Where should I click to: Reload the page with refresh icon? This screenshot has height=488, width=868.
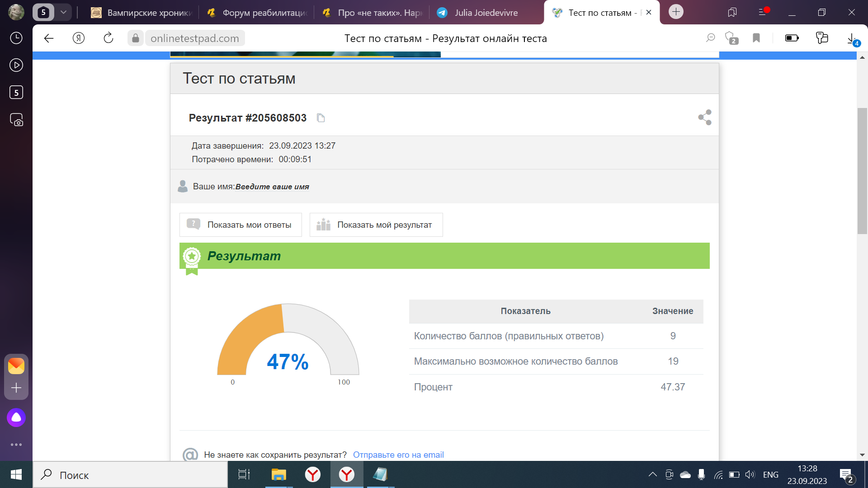(108, 38)
